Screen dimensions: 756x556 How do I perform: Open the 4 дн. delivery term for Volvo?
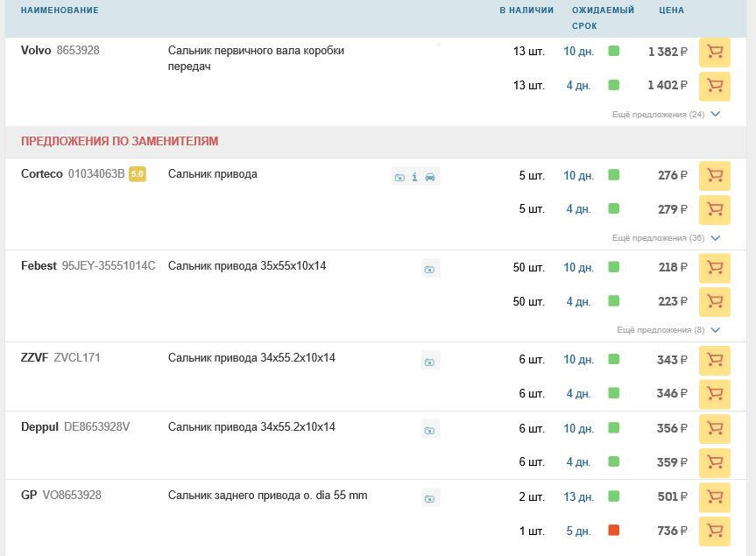pos(578,85)
